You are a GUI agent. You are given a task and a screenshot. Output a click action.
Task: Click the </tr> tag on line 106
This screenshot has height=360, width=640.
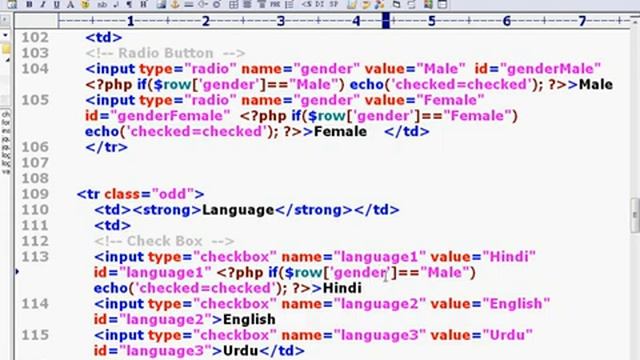106,147
